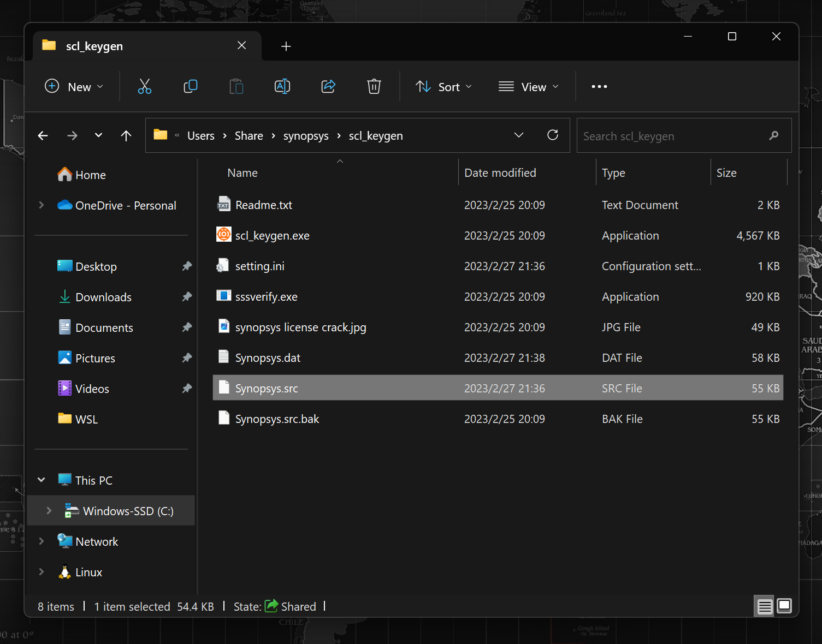Open the Sort dropdown menu
This screenshot has height=644, width=822.
coord(443,87)
